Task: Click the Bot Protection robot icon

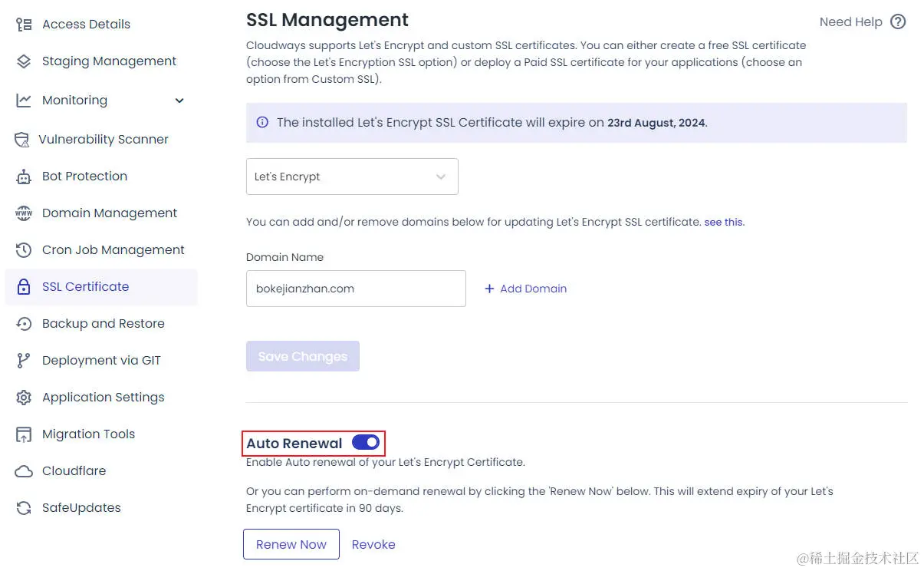Action: 24,177
